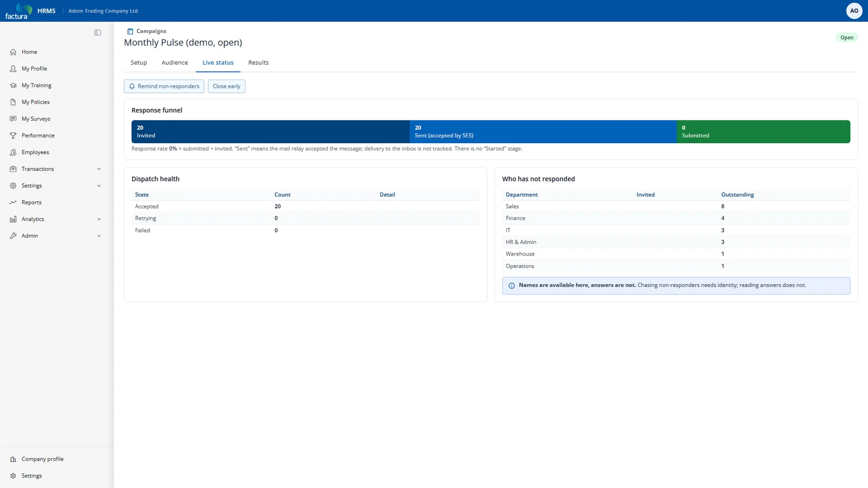This screenshot has height=488, width=868.
Task: Click the Warehouse department row
Action: coord(676,254)
